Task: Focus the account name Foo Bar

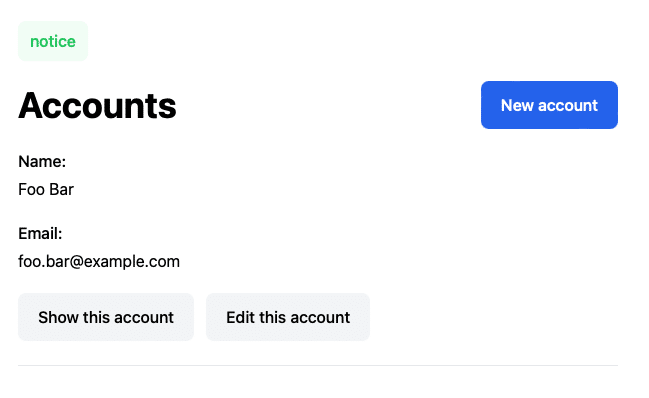Action: click(46, 189)
